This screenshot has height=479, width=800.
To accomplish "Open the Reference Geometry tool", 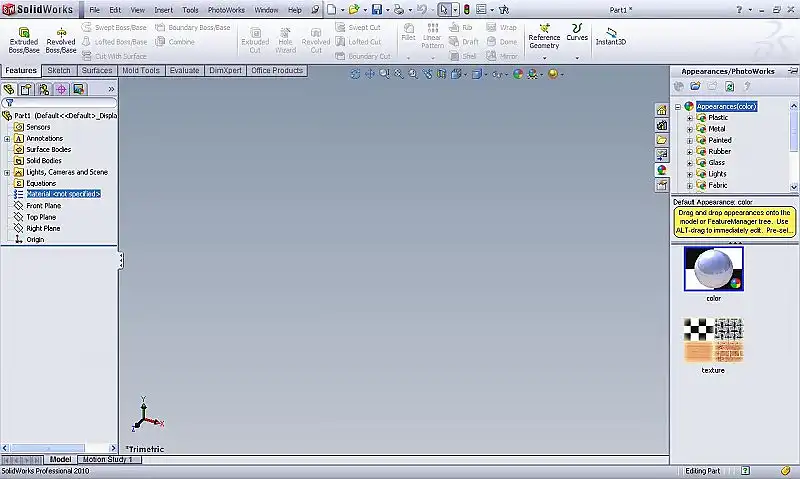I will click(544, 37).
